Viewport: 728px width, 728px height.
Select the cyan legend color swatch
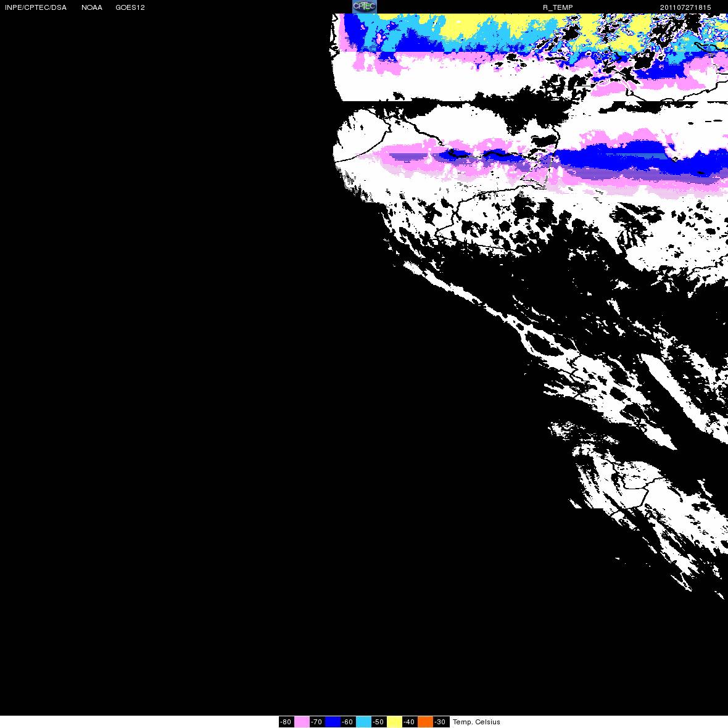[x=363, y=722]
